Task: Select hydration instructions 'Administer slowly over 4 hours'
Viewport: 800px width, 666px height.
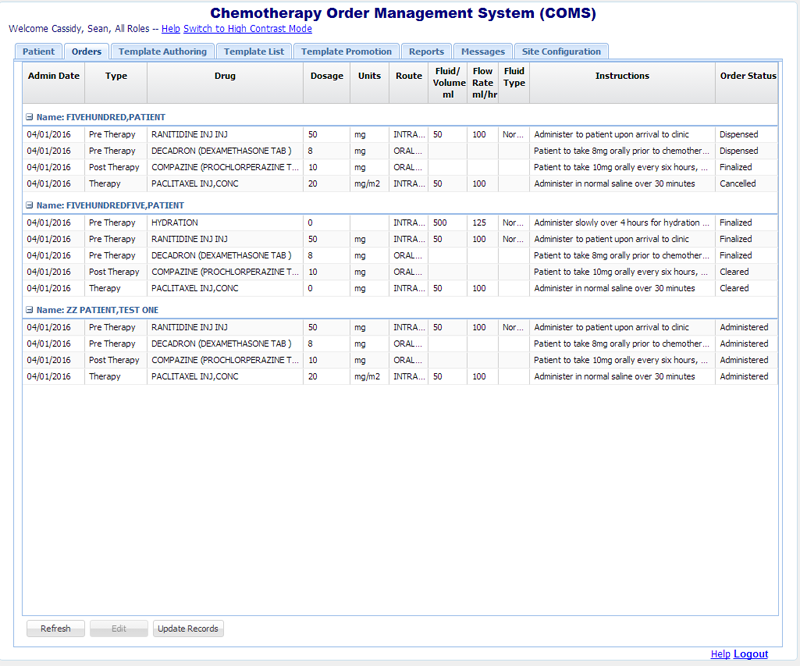Action: [622, 223]
